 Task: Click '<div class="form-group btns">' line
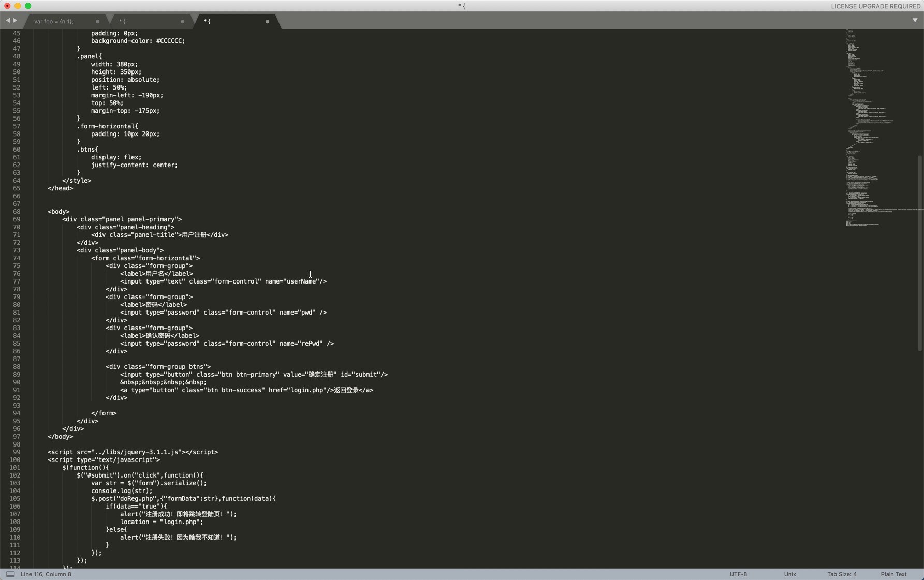pyautogui.click(x=158, y=367)
